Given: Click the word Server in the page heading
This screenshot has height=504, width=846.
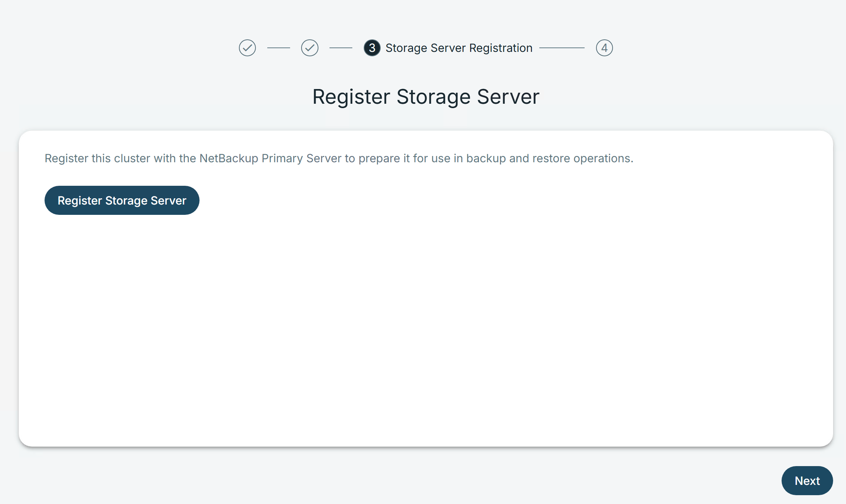Looking at the screenshot, I should 508,97.
